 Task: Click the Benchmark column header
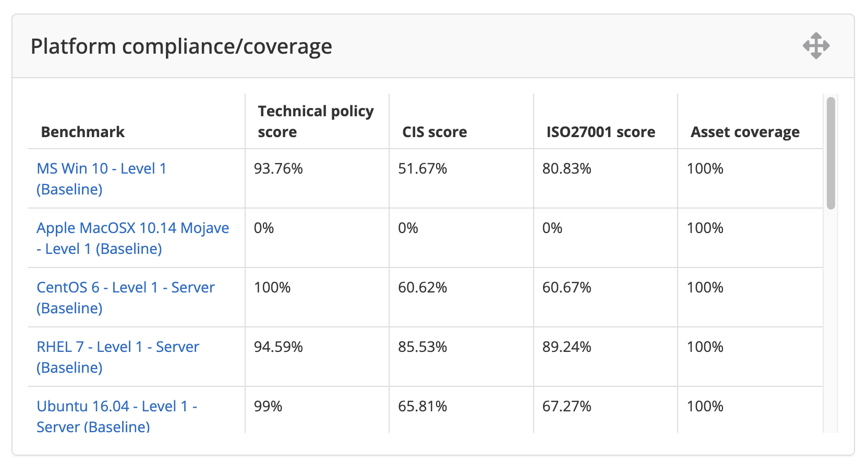tap(83, 132)
